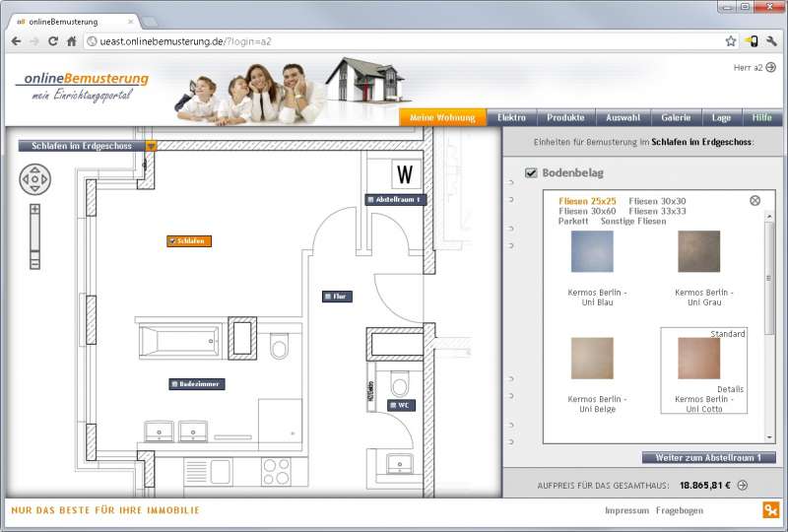
Task: Select Fliesen 30x30 category
Action: [x=657, y=201]
